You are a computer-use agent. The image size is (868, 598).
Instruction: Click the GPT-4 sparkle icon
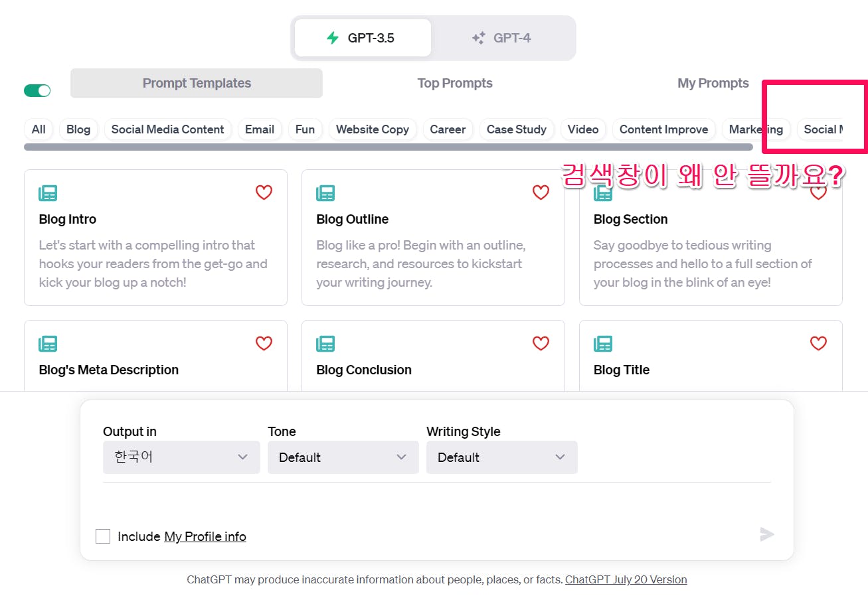[478, 38]
